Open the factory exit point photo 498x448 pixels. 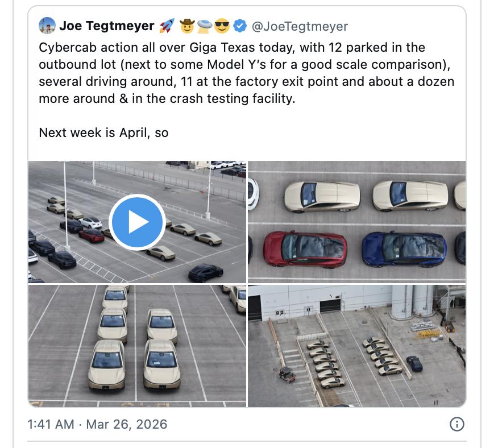point(356,346)
